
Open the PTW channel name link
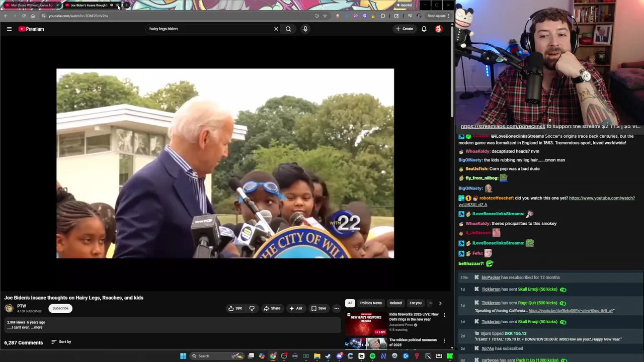pyautogui.click(x=22, y=306)
